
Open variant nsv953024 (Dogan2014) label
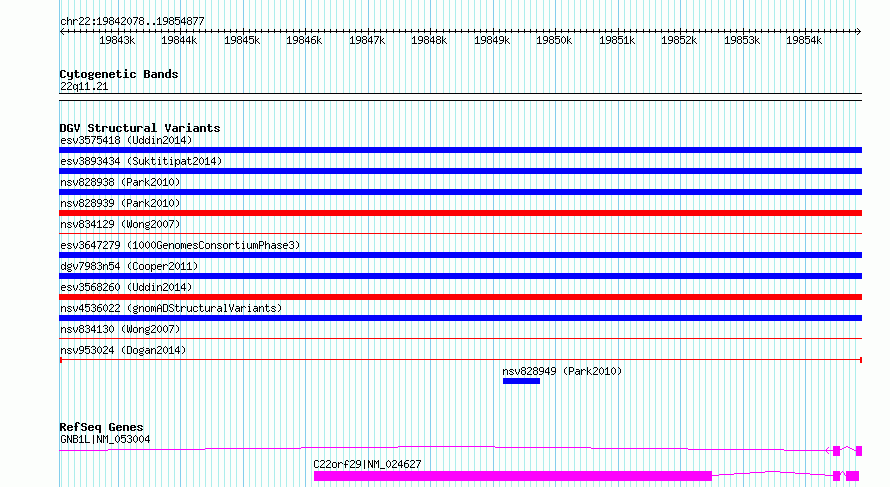[123, 350]
